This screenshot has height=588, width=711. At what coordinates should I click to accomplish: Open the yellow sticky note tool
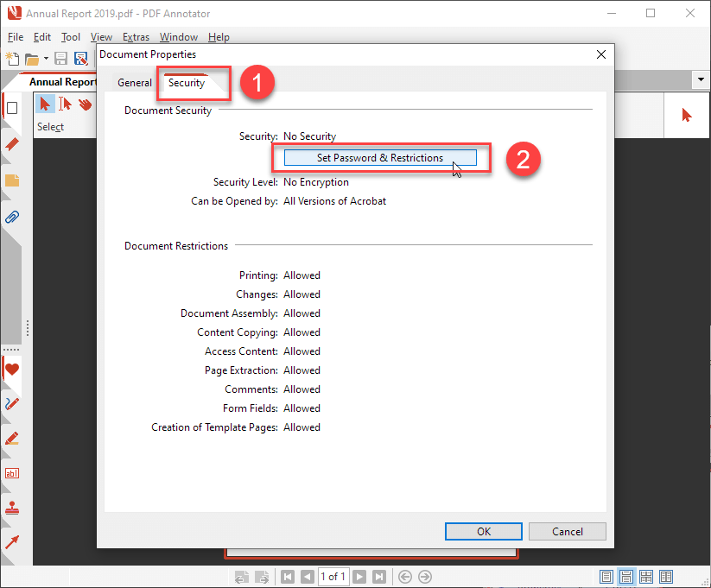pos(11,182)
